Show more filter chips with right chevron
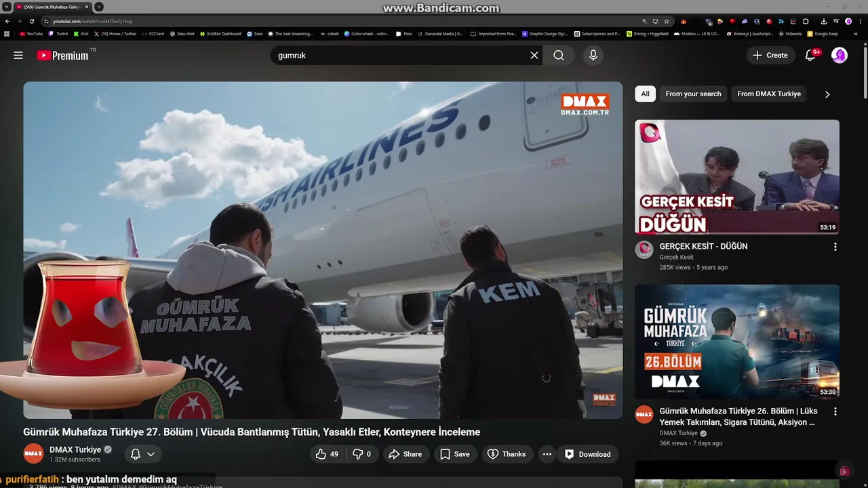The height and width of the screenshot is (488, 868). (x=827, y=94)
